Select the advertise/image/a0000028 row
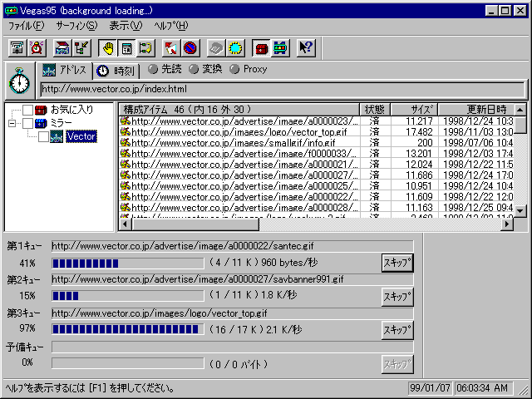532x399 pixels. coord(316,207)
